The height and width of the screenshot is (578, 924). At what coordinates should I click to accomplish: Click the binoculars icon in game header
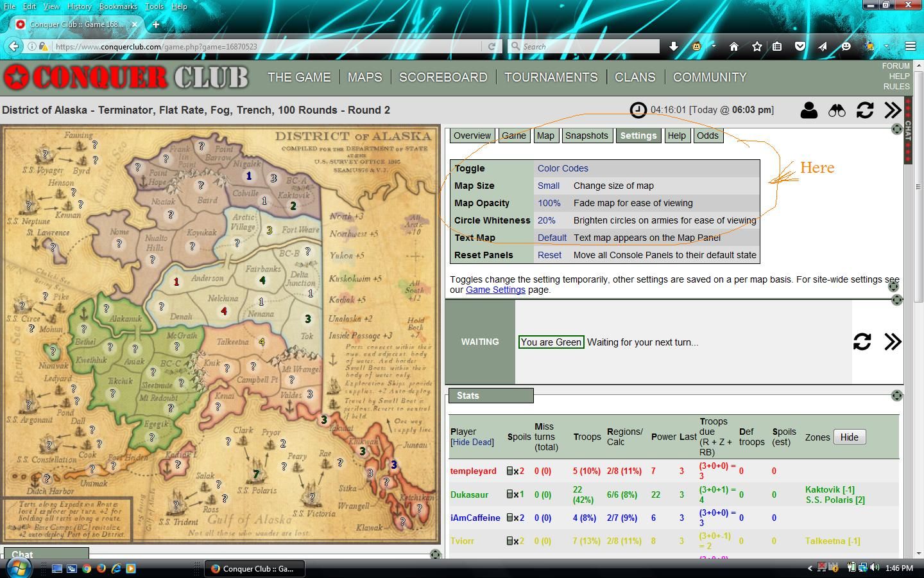click(x=837, y=110)
